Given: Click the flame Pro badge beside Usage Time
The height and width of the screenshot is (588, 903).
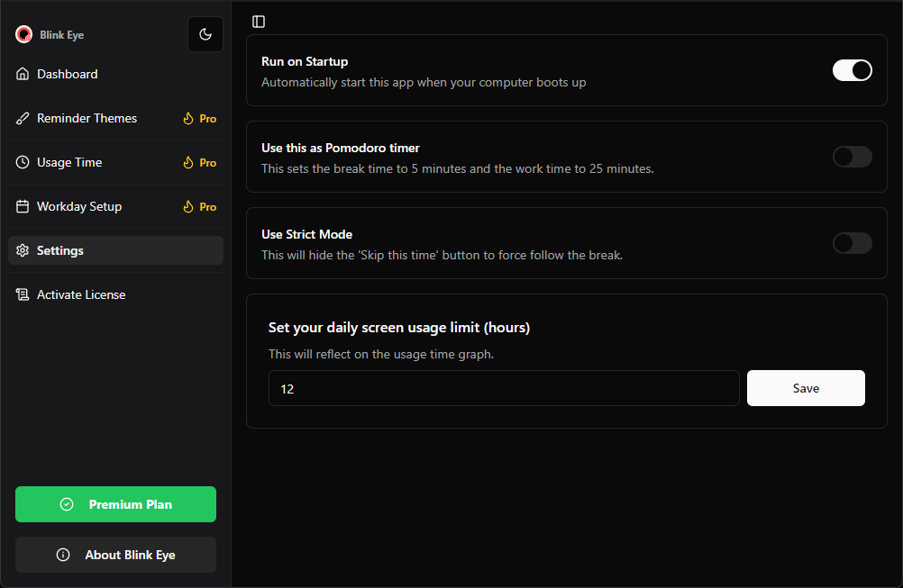Looking at the screenshot, I should pyautogui.click(x=199, y=163).
